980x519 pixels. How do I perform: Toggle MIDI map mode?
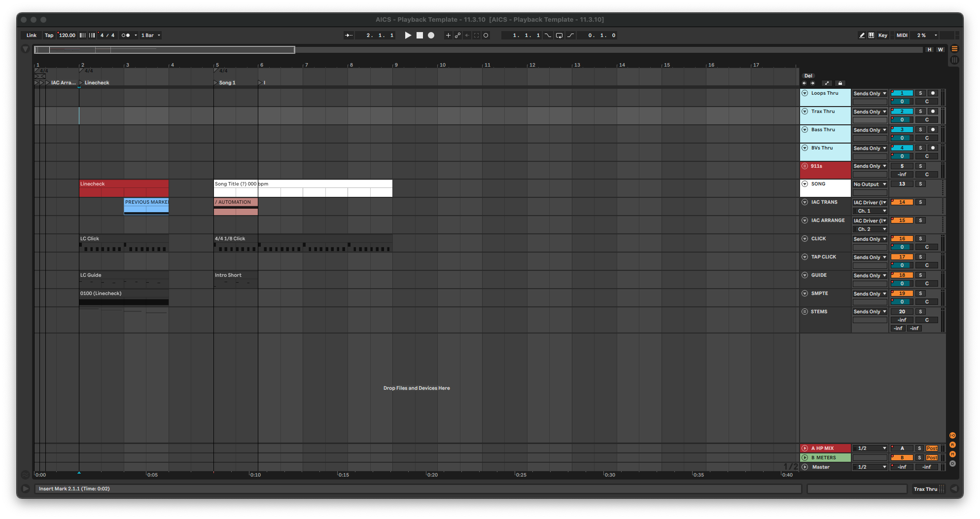click(x=902, y=36)
